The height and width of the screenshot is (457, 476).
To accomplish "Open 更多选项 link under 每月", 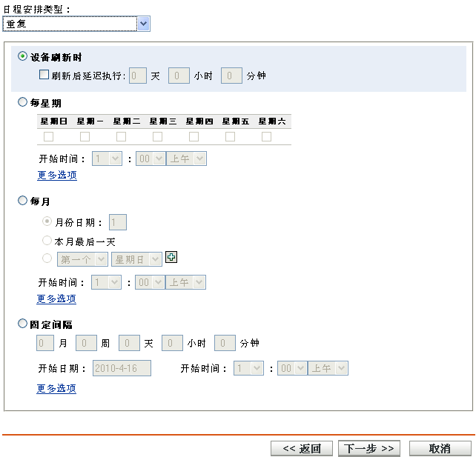I will [56, 298].
